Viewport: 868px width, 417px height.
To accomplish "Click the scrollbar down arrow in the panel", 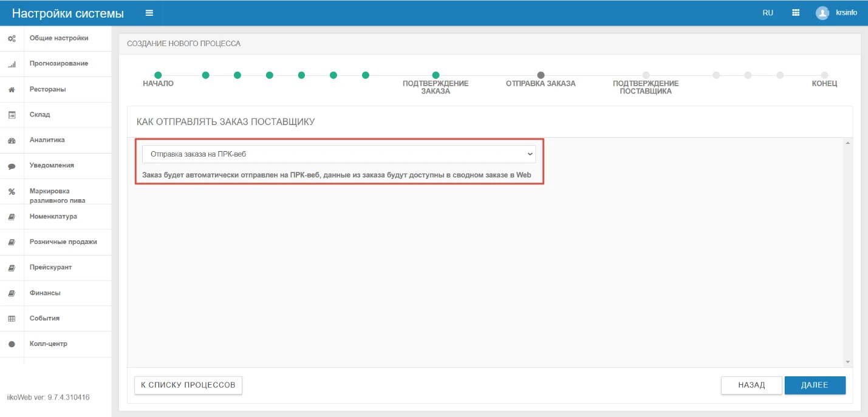I will pos(848,362).
